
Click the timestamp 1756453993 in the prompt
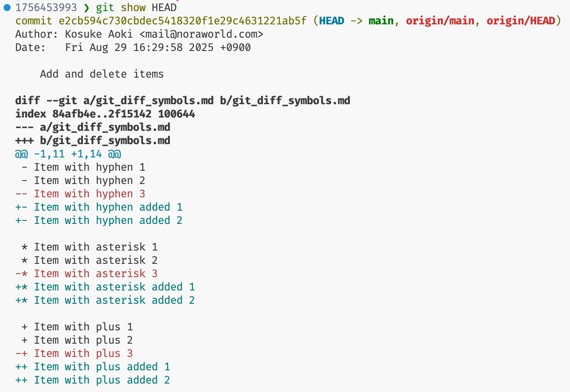point(46,8)
